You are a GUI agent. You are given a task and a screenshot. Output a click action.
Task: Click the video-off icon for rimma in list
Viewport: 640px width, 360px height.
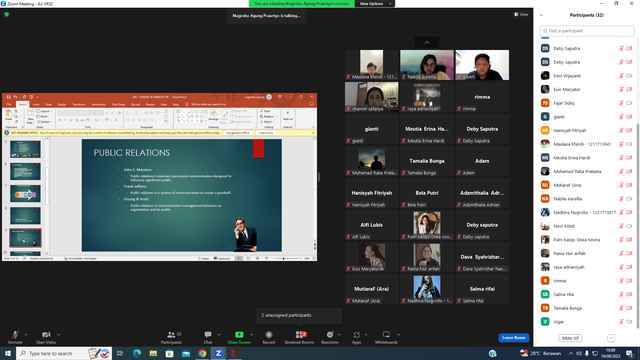coord(629,281)
